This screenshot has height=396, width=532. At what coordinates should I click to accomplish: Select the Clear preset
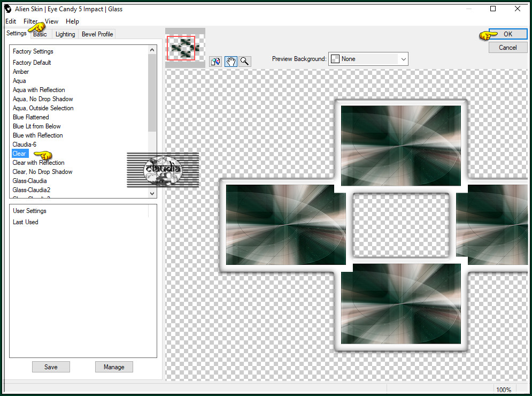(19, 154)
